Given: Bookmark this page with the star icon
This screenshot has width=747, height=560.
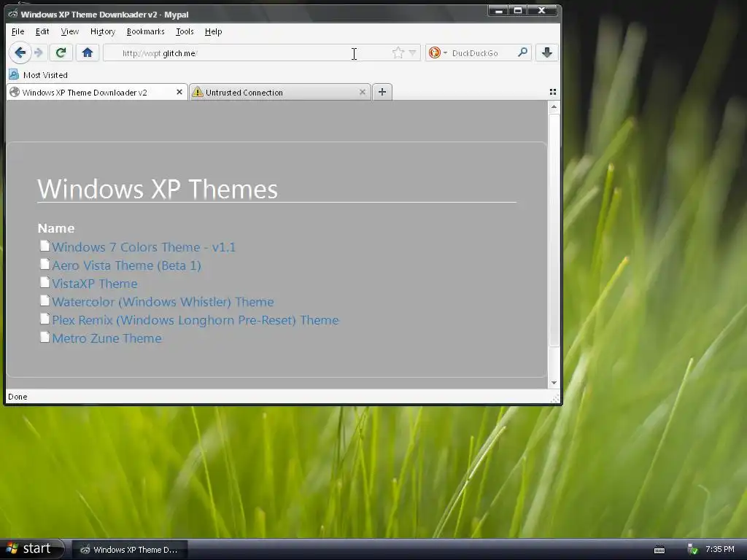Looking at the screenshot, I should (x=398, y=52).
